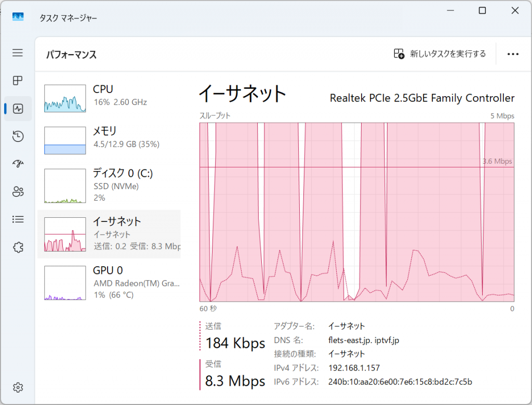Maximize the Task Manager window

tap(482, 10)
